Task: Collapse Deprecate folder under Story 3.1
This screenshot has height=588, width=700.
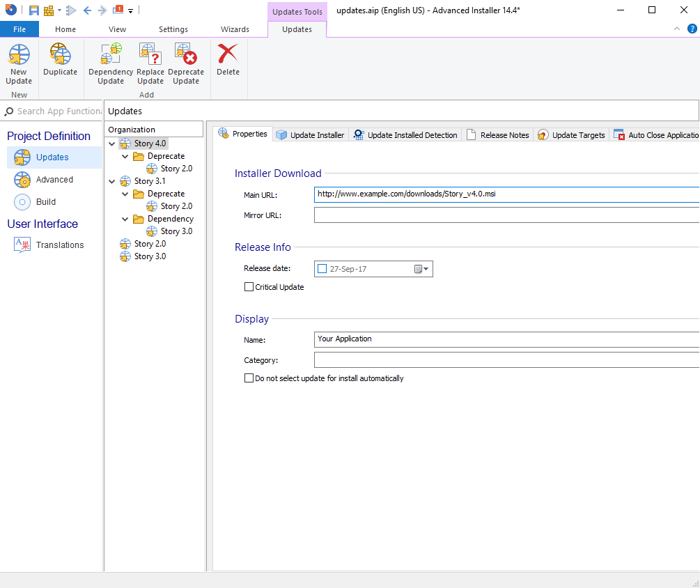Action: pyautogui.click(x=125, y=194)
